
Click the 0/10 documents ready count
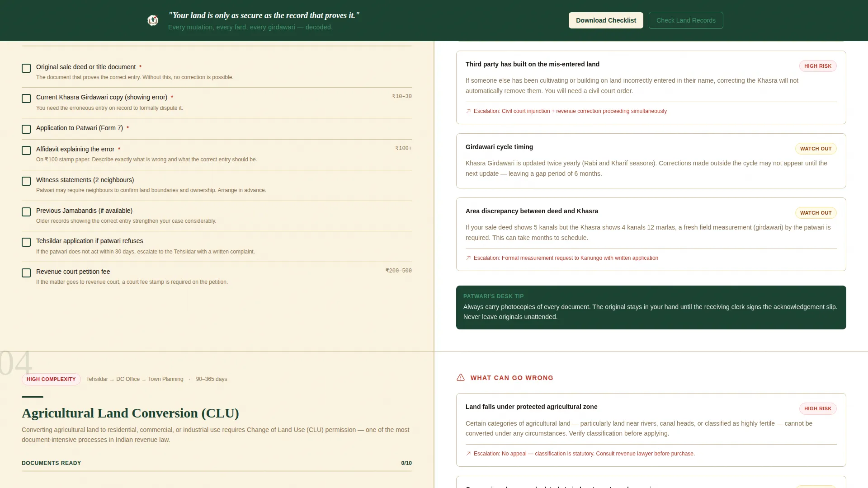tap(406, 463)
